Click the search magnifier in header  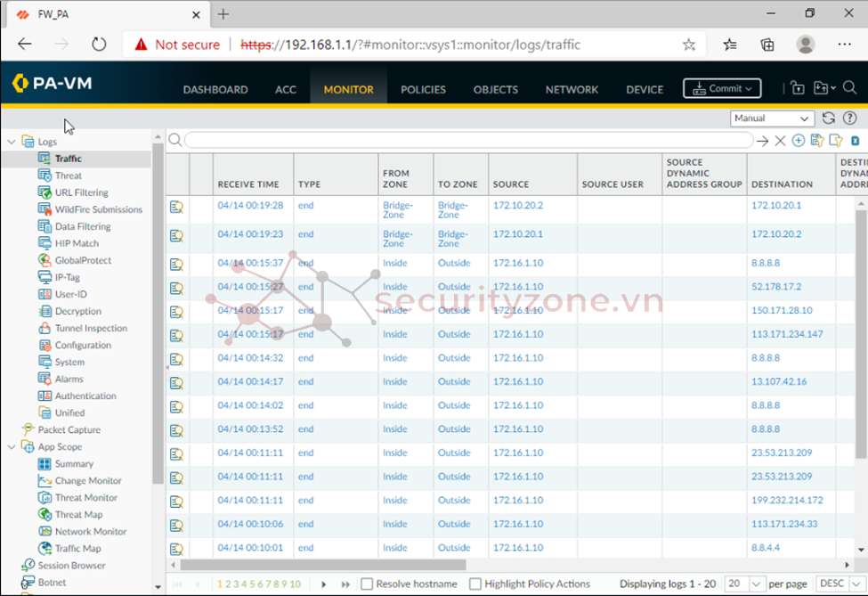coord(849,88)
